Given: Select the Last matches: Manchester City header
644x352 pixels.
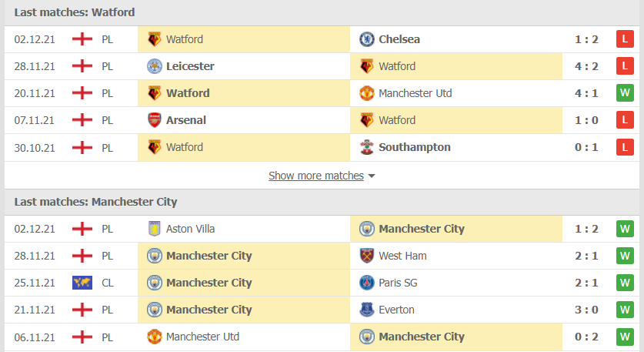Looking at the screenshot, I should [95, 202].
